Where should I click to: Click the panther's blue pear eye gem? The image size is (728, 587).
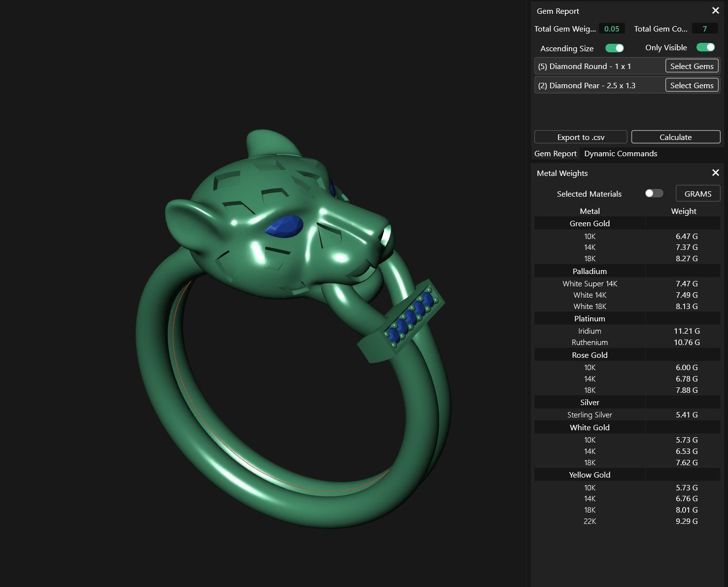(x=284, y=226)
